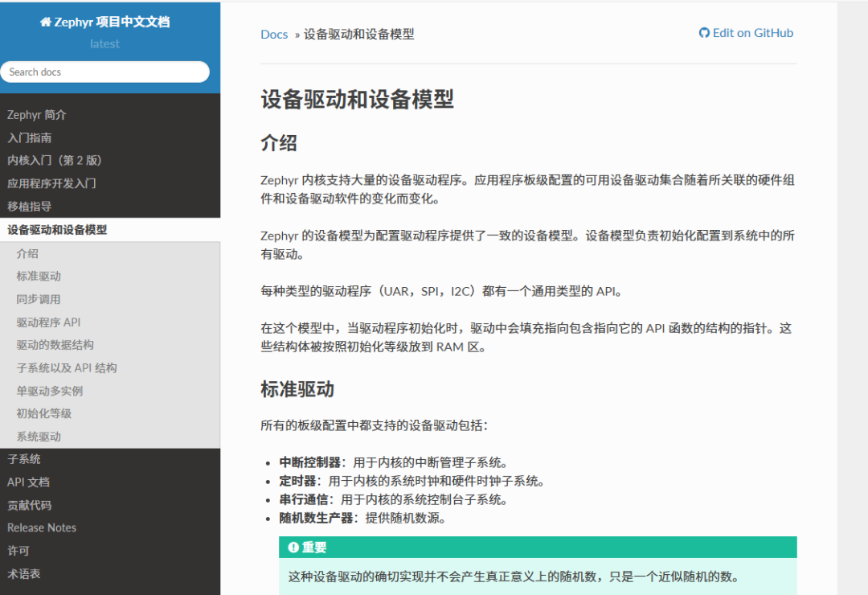Click the latest version label under the title

point(104,44)
